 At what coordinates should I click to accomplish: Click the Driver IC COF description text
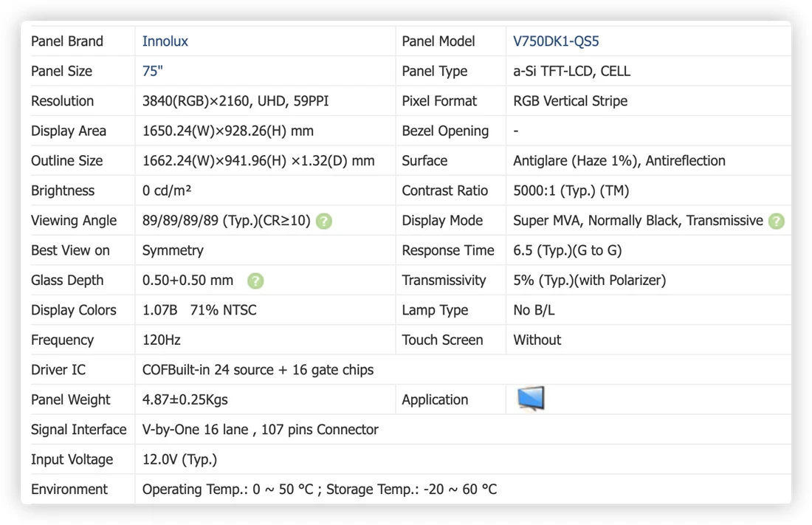(x=258, y=370)
